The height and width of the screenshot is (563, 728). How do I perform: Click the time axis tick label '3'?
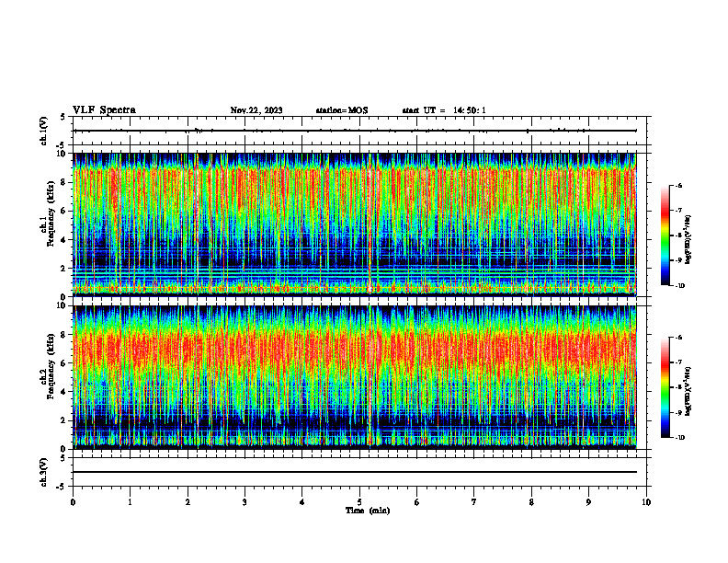245,502
